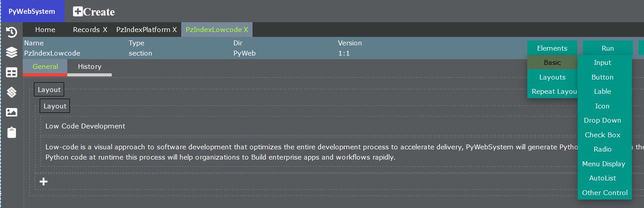Click the stacked layers sidebar icon

tap(12, 52)
